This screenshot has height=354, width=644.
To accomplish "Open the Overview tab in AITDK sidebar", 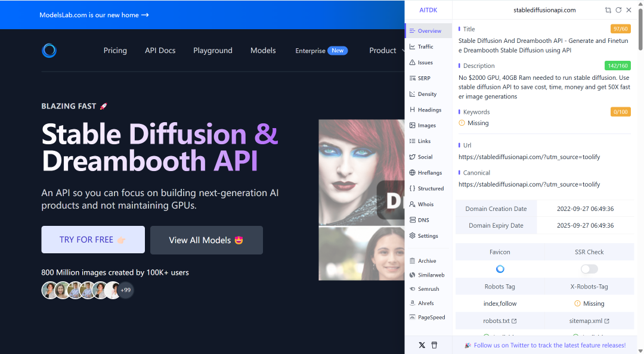I will coord(428,31).
